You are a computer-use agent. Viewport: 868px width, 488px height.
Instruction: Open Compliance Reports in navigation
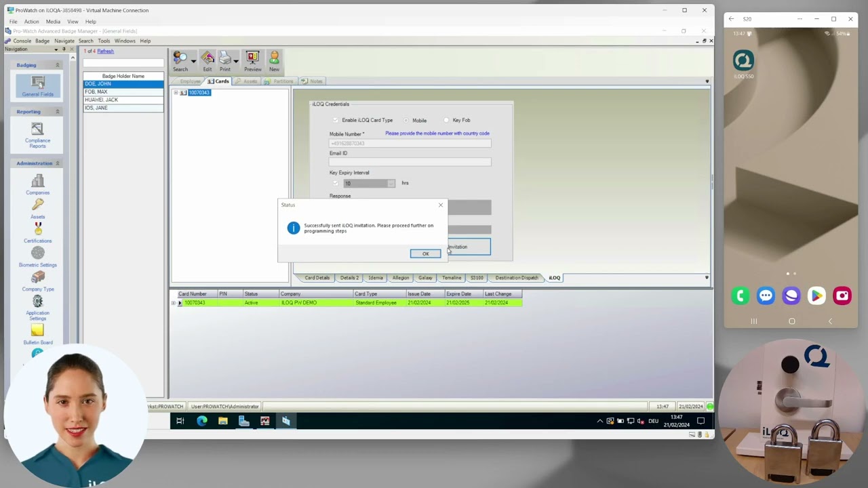[x=37, y=134]
